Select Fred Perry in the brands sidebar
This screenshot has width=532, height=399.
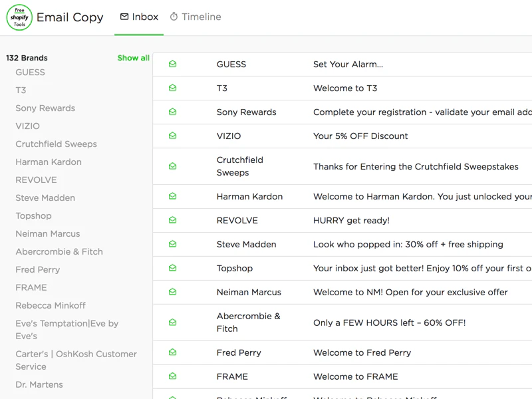click(38, 270)
